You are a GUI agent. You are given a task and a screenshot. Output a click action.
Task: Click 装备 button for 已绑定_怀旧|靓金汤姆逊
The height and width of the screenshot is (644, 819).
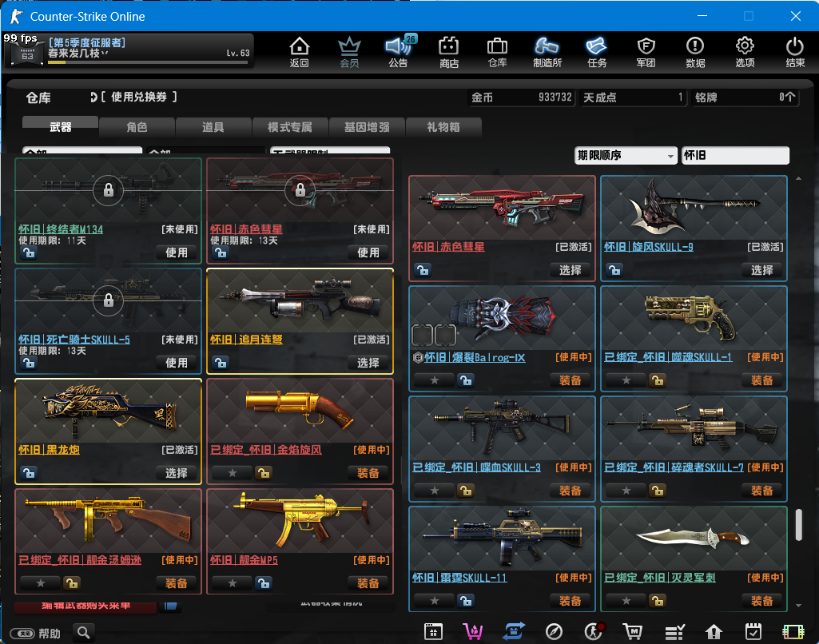coord(177,583)
